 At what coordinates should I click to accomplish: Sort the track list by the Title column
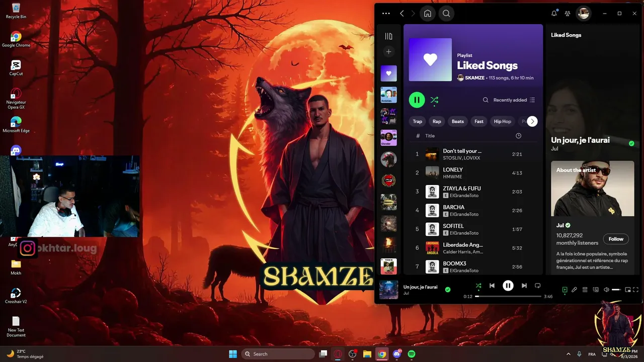click(x=430, y=136)
